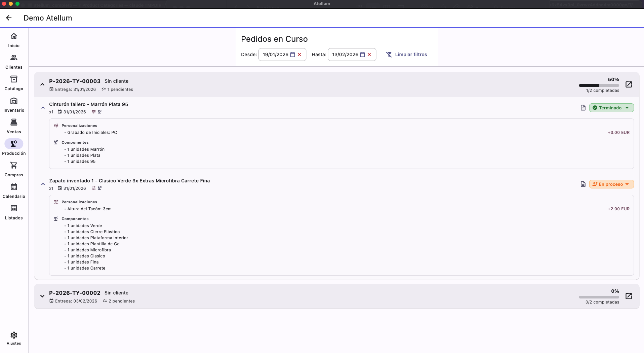644x353 pixels.
Task: Click the 0% progress bar
Action: pos(599,297)
